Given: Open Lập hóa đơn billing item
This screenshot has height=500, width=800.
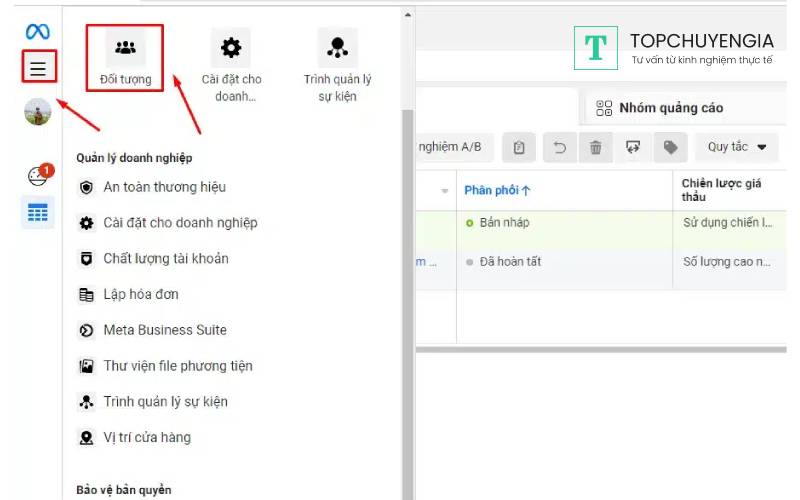Looking at the screenshot, I should point(141,295).
